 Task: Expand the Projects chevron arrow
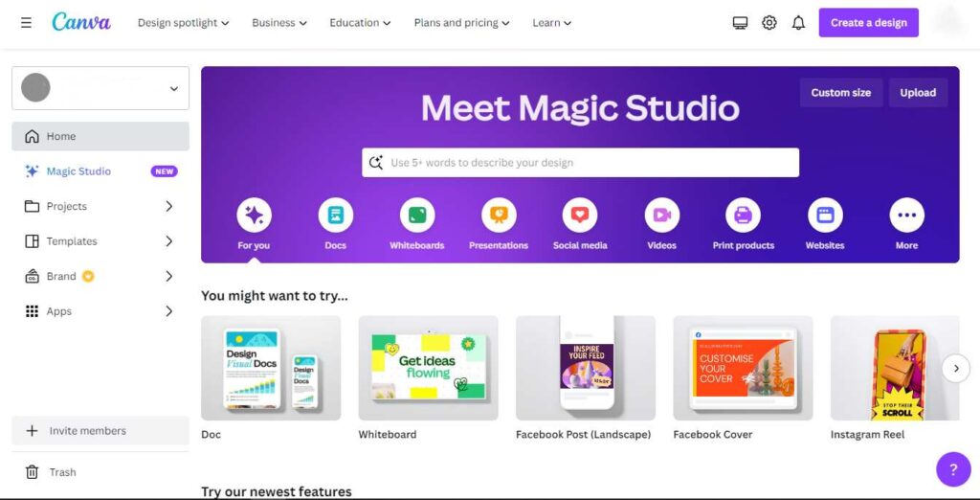168,207
